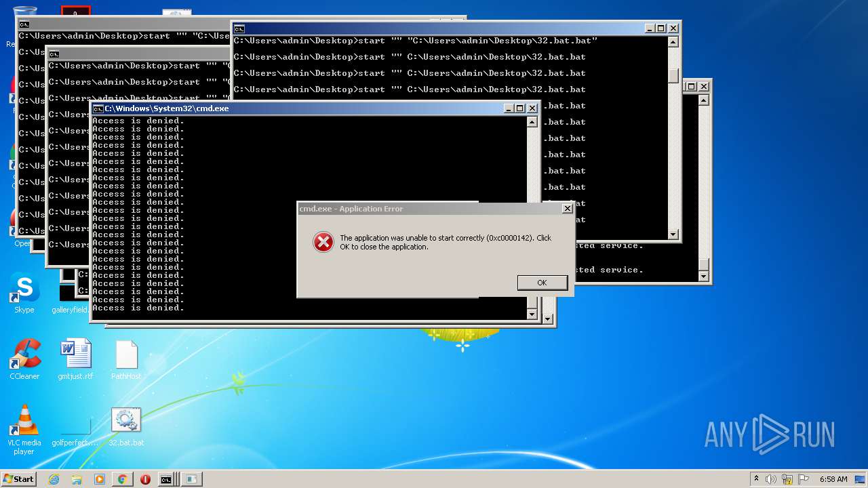868x488 pixels.
Task: Maximize the rightmost background cmd window
Action: [x=691, y=86]
